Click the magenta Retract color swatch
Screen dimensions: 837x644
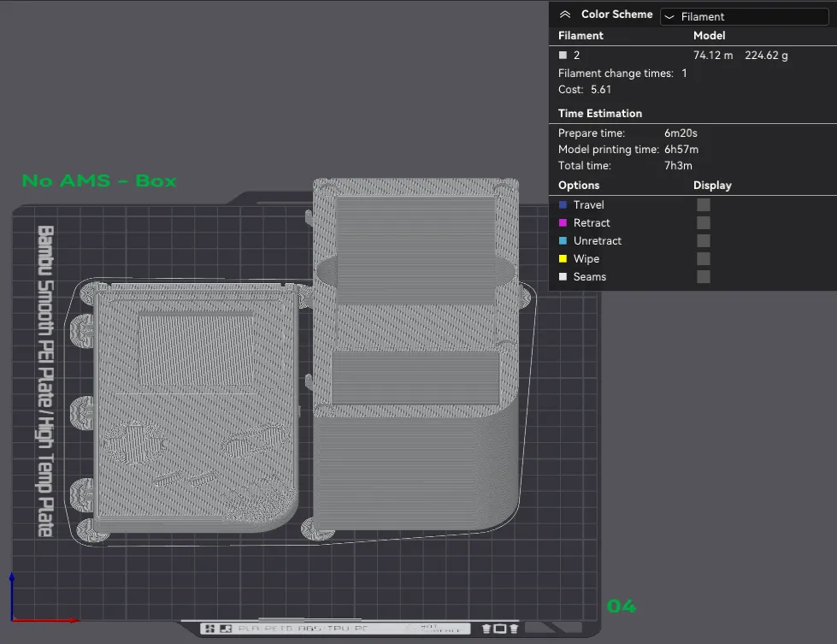[563, 222]
